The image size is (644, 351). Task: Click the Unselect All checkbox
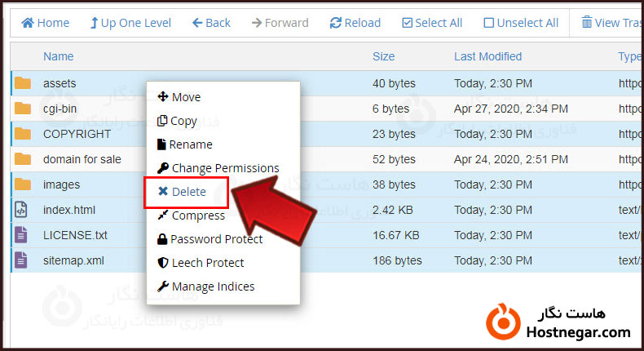pos(489,23)
